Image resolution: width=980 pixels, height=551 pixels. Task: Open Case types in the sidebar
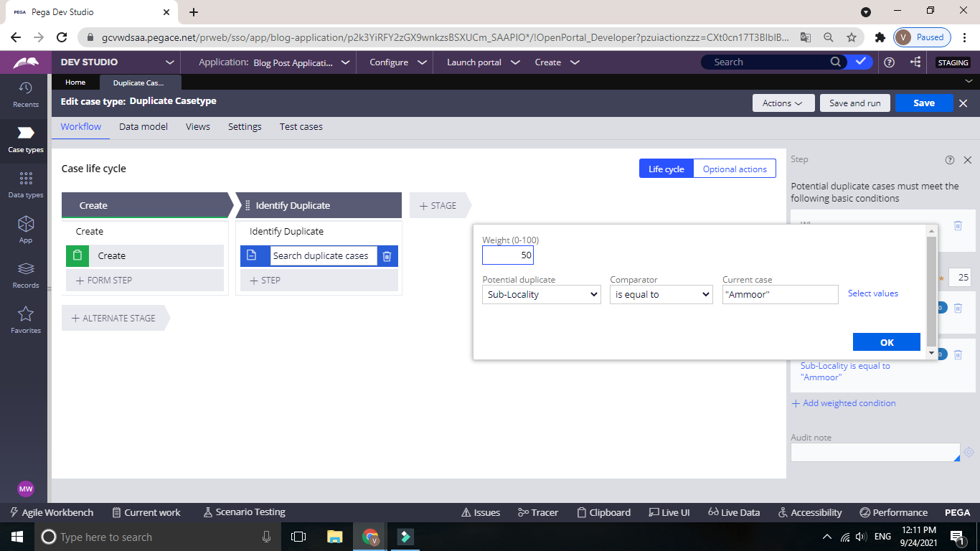26,140
